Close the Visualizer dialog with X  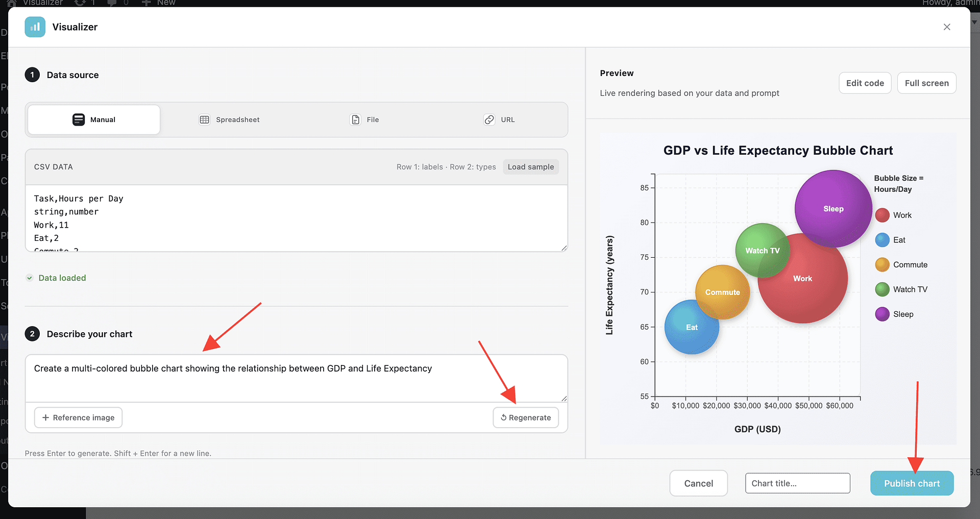946,27
